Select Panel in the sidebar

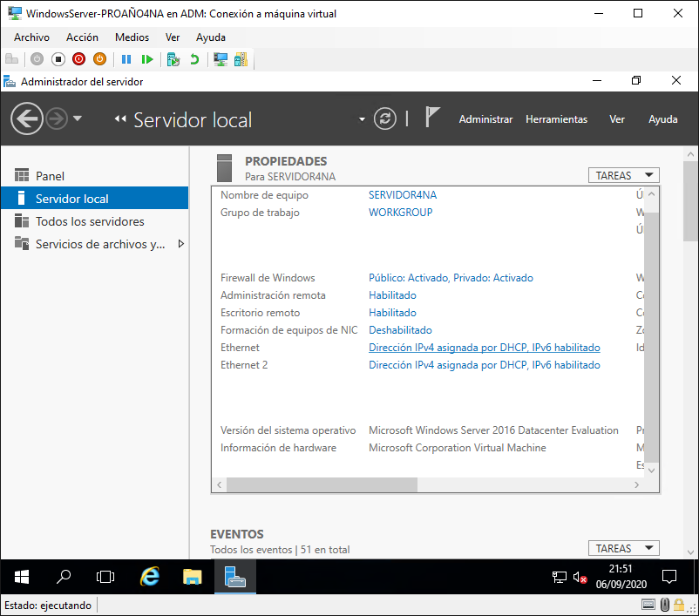point(94,176)
